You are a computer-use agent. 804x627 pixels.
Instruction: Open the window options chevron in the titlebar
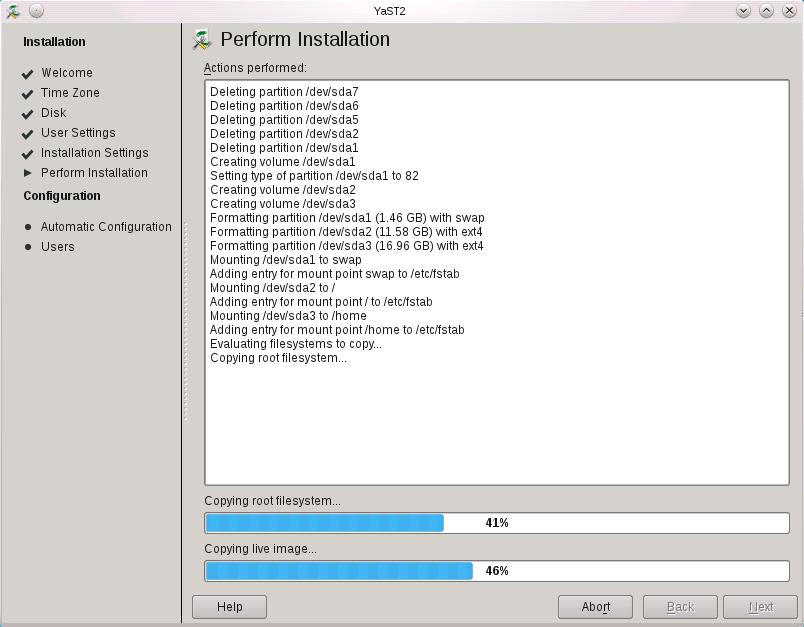coord(742,10)
